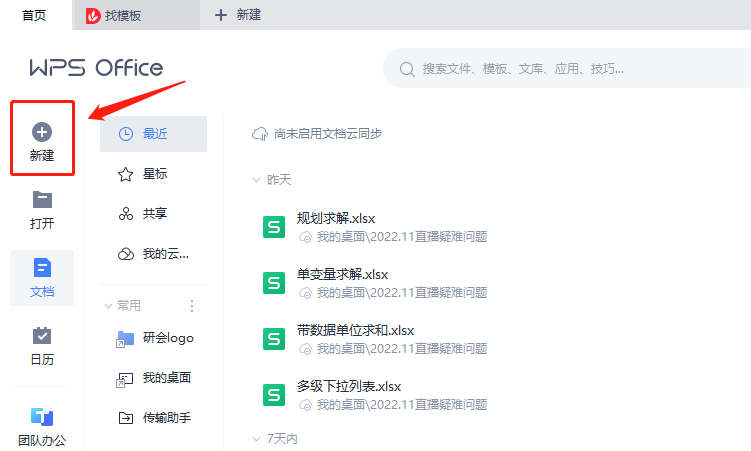
Task: Switch to the 首页 tab
Action: click(x=34, y=14)
